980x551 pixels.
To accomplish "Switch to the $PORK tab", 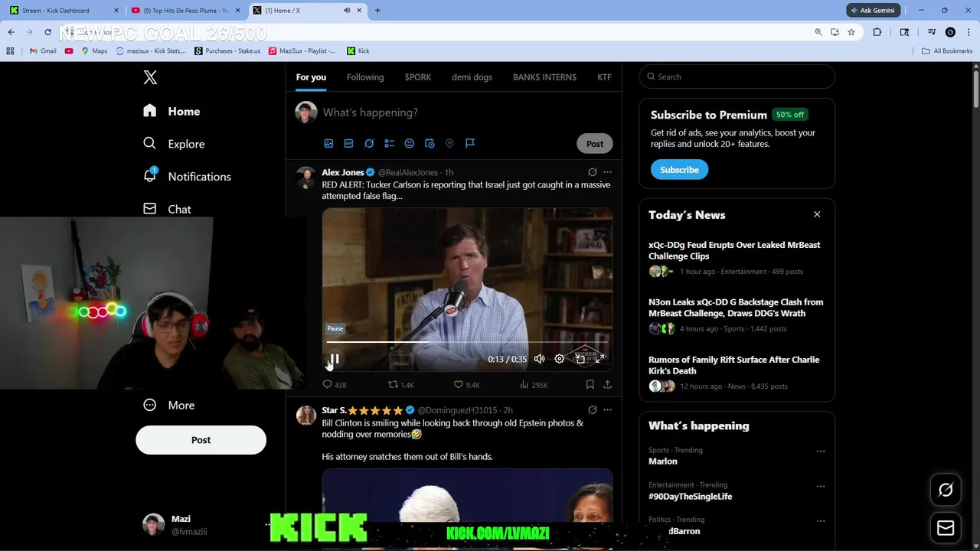I will [418, 77].
